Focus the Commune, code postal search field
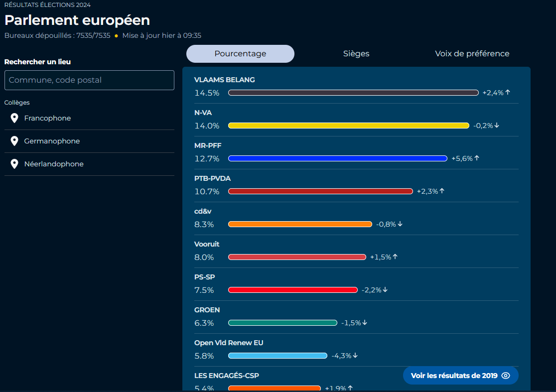The image size is (556, 392). click(89, 80)
